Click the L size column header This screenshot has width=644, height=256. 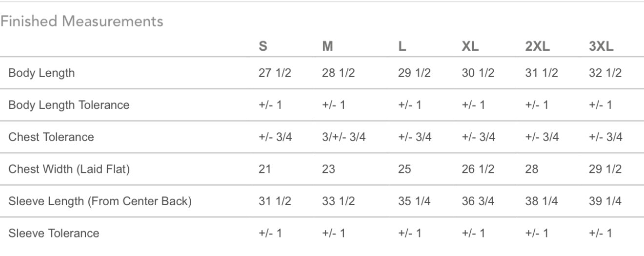[402, 46]
